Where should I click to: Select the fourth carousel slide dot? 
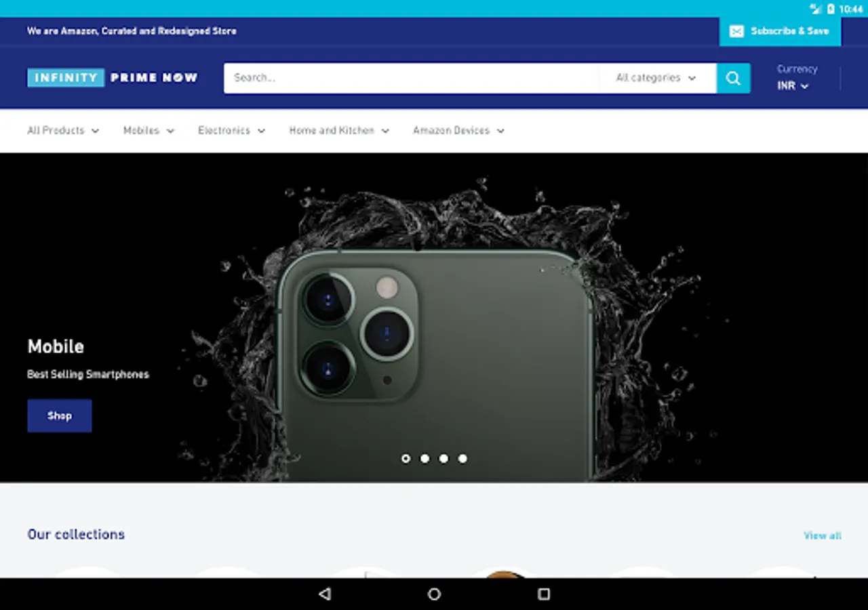462,459
